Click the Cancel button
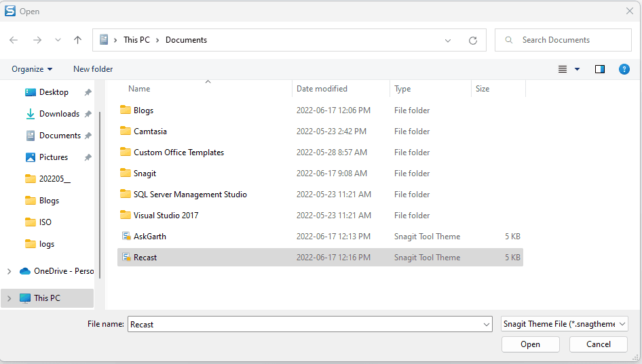642x364 pixels. coord(598,344)
